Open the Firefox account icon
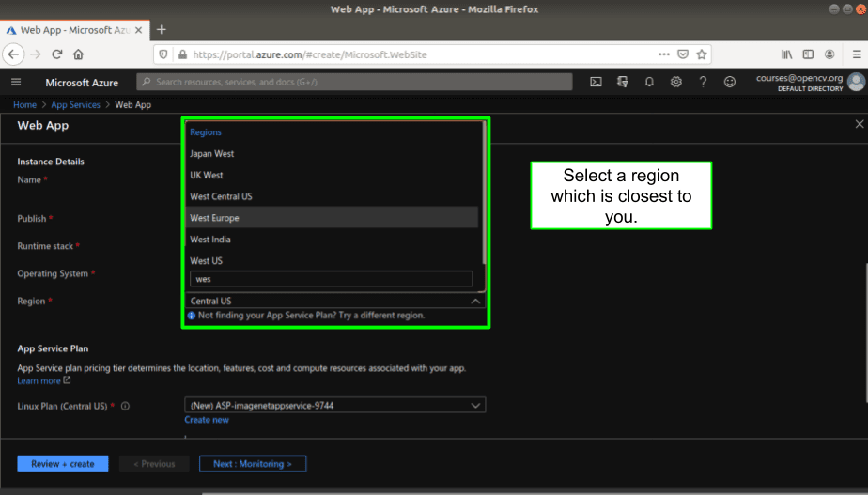Screen dimensions: 868x495 coord(829,54)
